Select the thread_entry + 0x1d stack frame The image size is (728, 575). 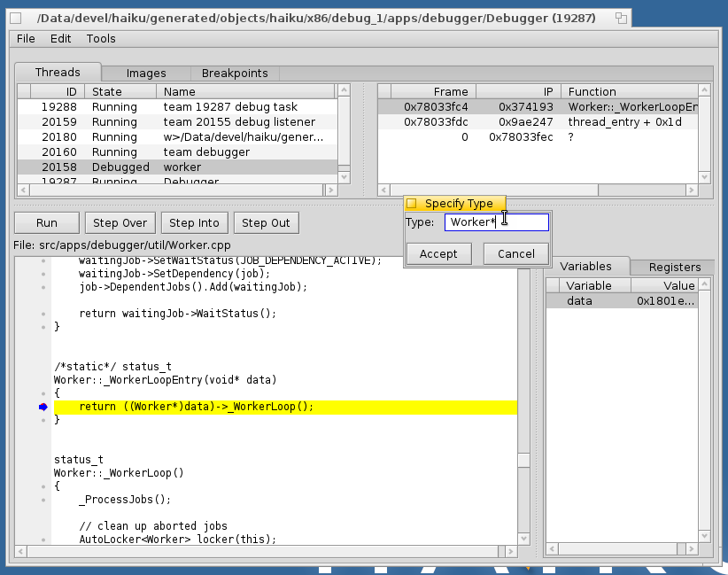pyautogui.click(x=538, y=121)
